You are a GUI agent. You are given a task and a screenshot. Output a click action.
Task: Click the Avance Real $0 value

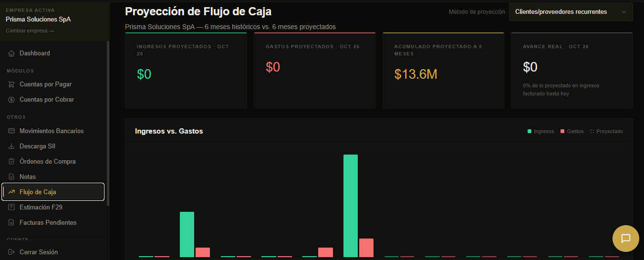coord(530,67)
